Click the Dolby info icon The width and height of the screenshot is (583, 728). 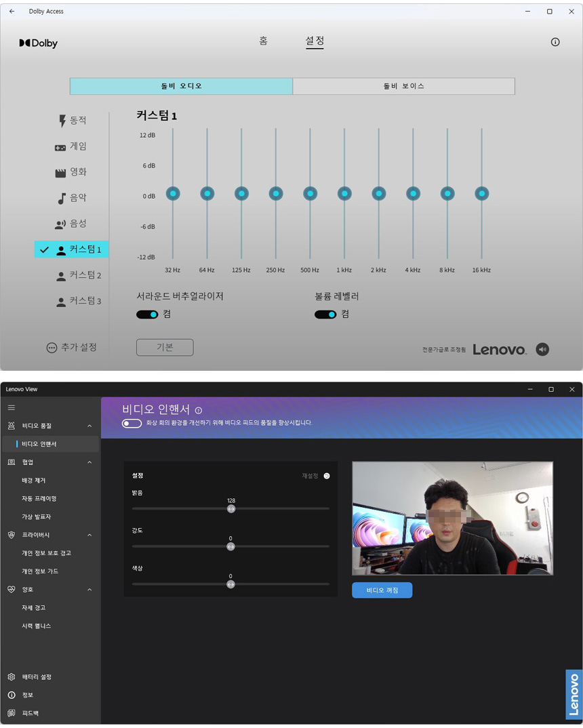tap(555, 42)
